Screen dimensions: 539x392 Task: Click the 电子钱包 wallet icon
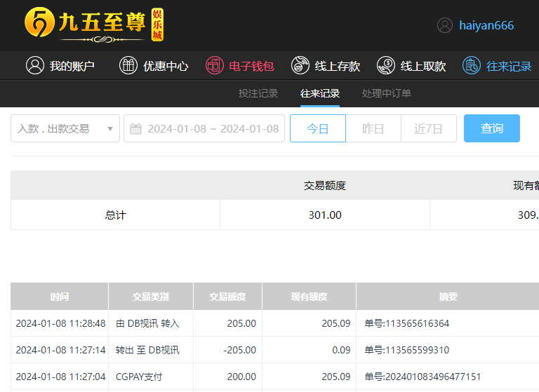(215, 65)
